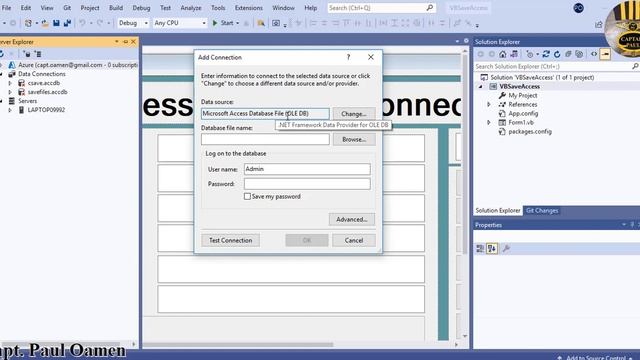The height and width of the screenshot is (360, 640).
Task: Click the designer vertical scrollbar
Action: [x=465, y=193]
